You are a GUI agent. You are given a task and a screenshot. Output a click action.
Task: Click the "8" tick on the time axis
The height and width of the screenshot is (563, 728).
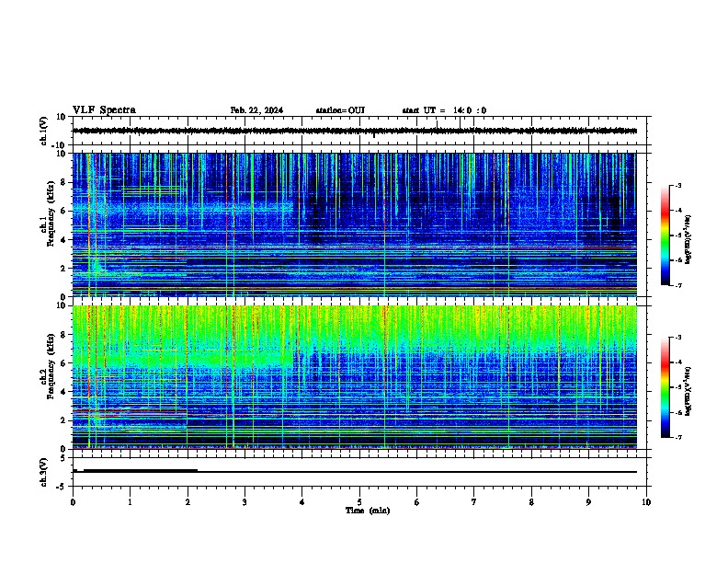(531, 502)
